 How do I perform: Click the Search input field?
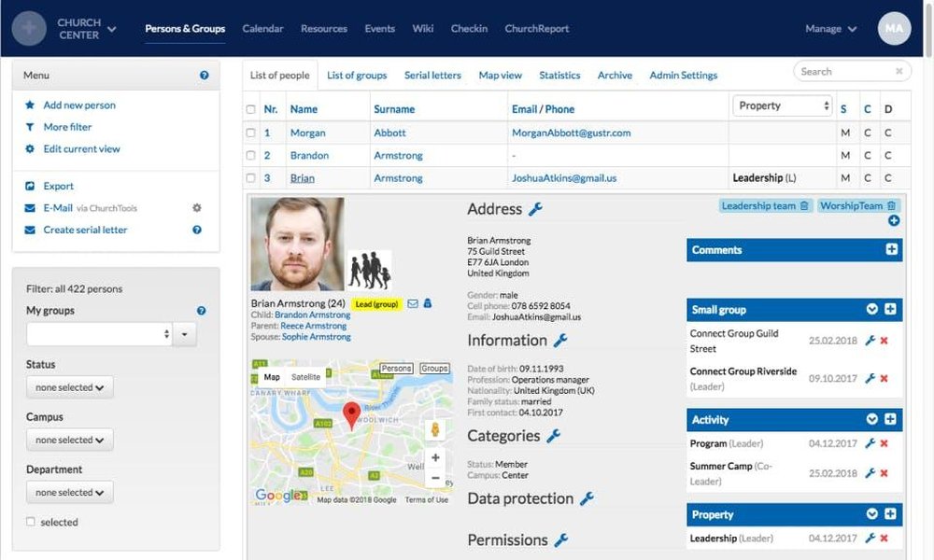852,72
